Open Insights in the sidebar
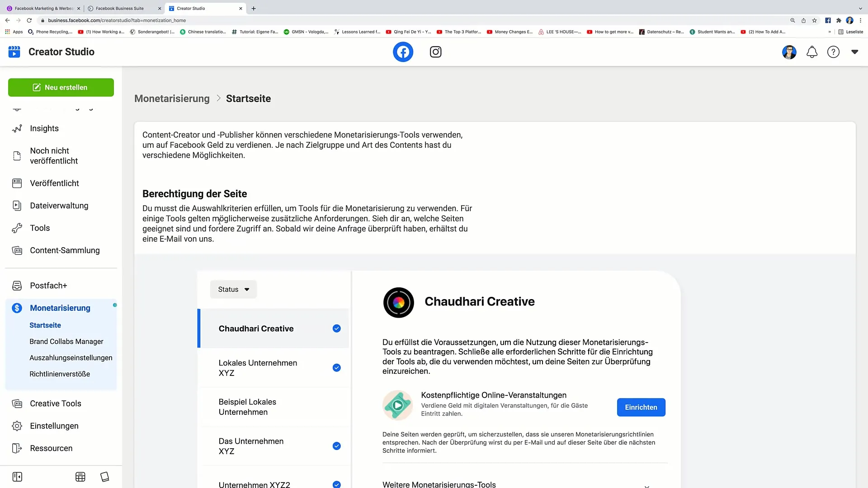The width and height of the screenshot is (868, 488). [x=44, y=128]
